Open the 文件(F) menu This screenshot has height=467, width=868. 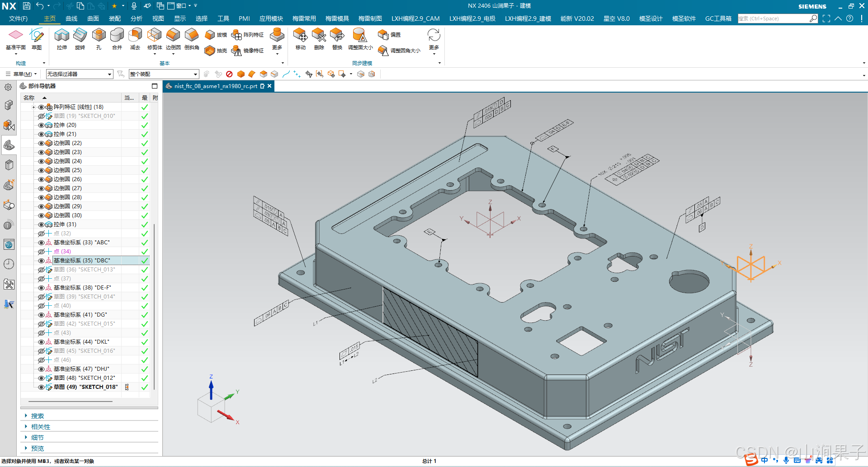tap(18, 19)
